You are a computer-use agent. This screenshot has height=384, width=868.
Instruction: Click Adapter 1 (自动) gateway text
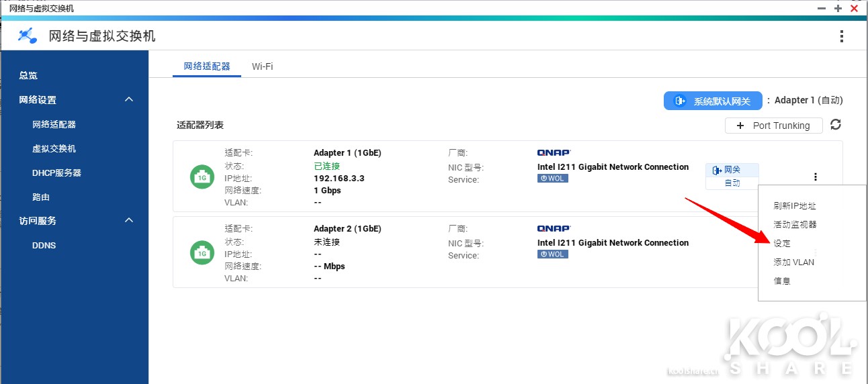pyautogui.click(x=808, y=100)
